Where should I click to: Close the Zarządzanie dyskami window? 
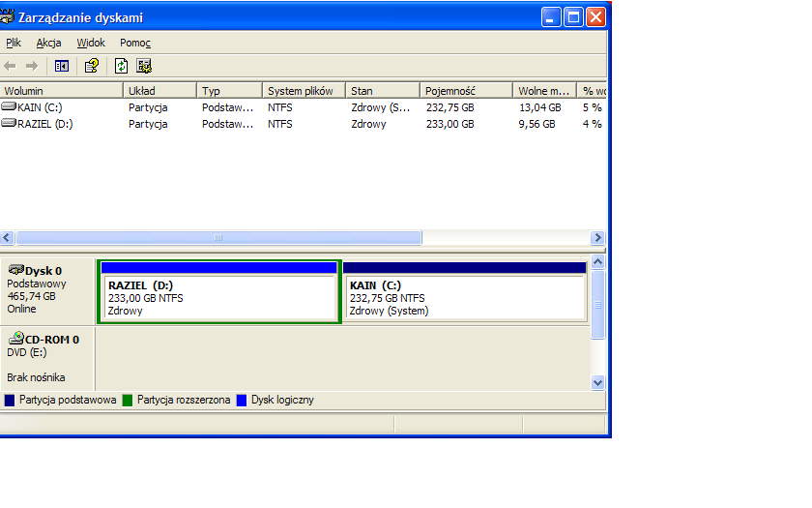[595, 17]
